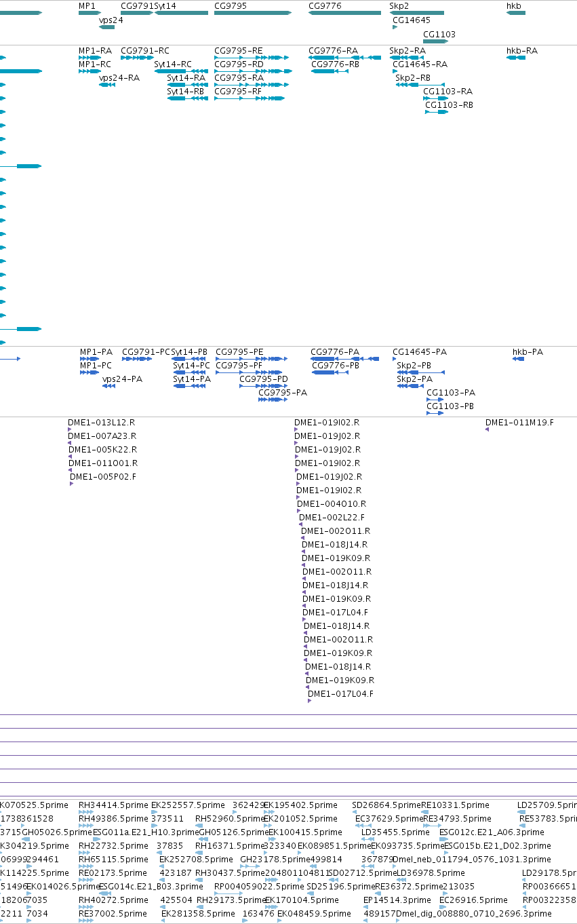577x924 pixels.
Task: Click the Skp2 gene label
Action: [399, 5]
